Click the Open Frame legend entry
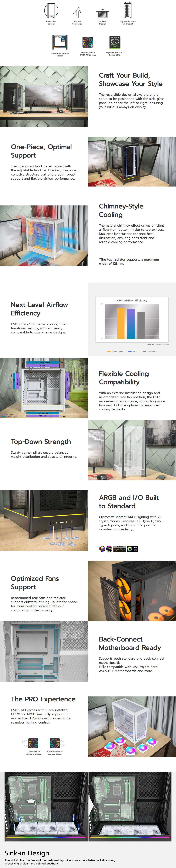Image resolution: width=176 pixels, height=868 pixels. tap(115, 351)
